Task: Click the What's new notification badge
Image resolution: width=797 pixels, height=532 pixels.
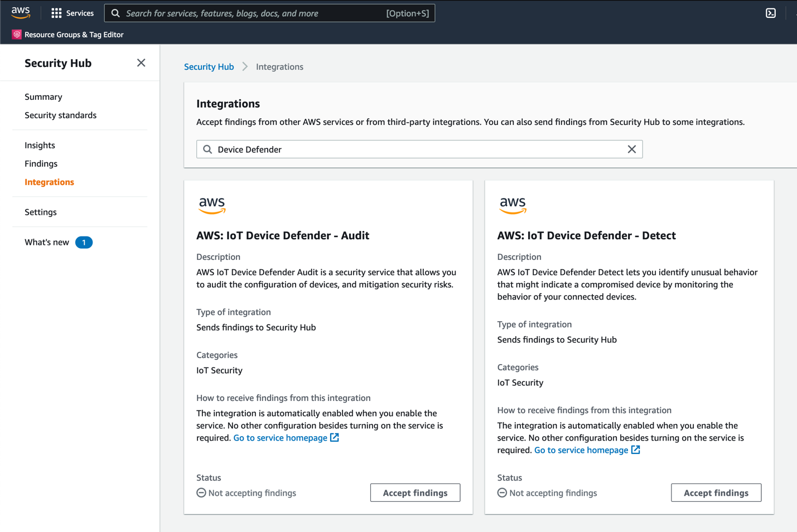Action: [x=84, y=243]
